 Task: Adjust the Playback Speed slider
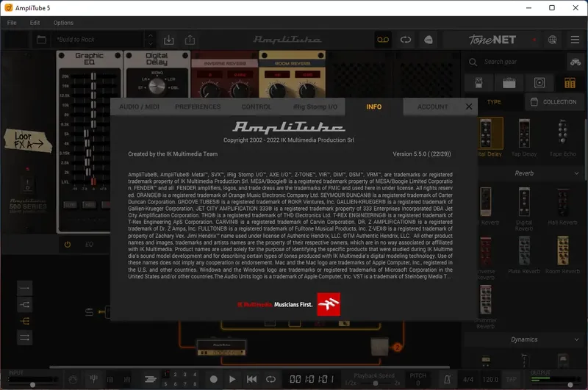pyautogui.click(x=375, y=383)
